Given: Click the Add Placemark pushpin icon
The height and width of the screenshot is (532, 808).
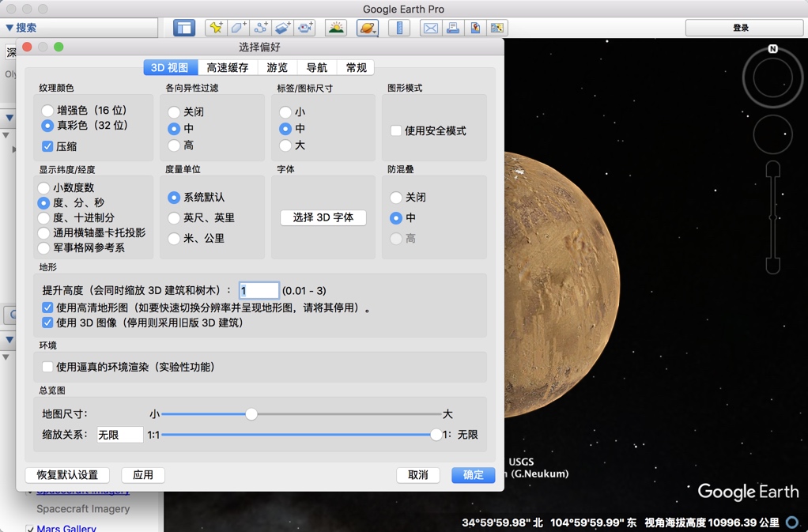Looking at the screenshot, I should coord(216,28).
